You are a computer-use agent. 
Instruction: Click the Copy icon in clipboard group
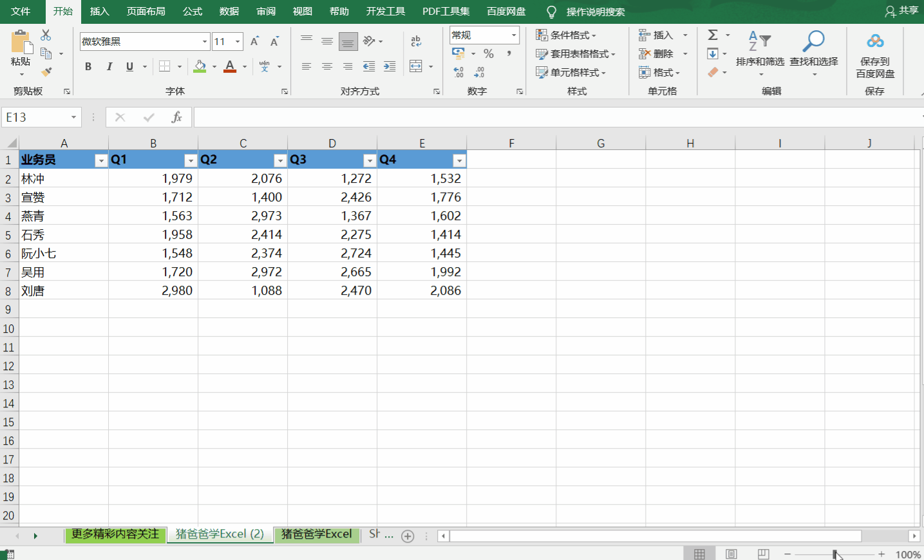tap(46, 53)
